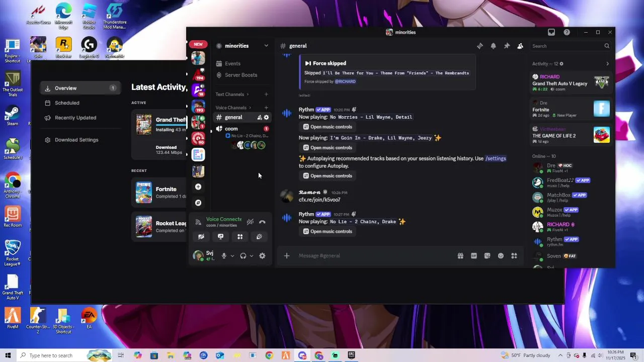This screenshot has height=362, width=644.
Task: Add a Server plus button
Action: point(198,187)
